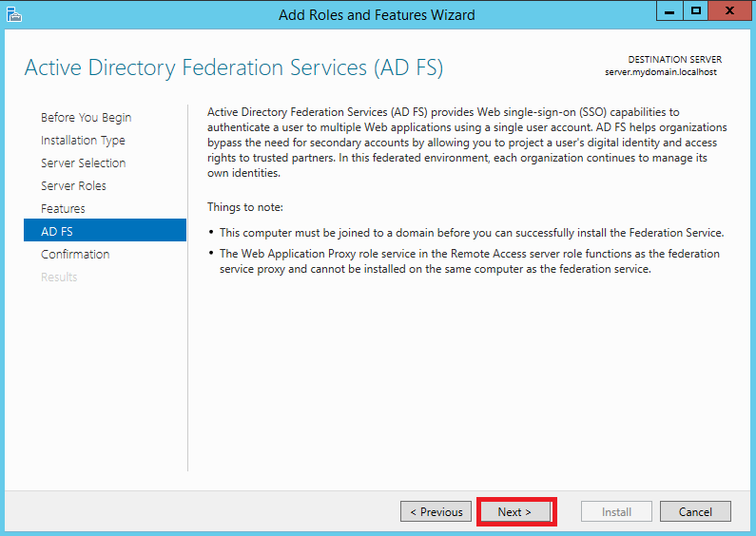This screenshot has height=536, width=756.
Task: Click the wizard icon in the title bar
Action: click(x=14, y=14)
